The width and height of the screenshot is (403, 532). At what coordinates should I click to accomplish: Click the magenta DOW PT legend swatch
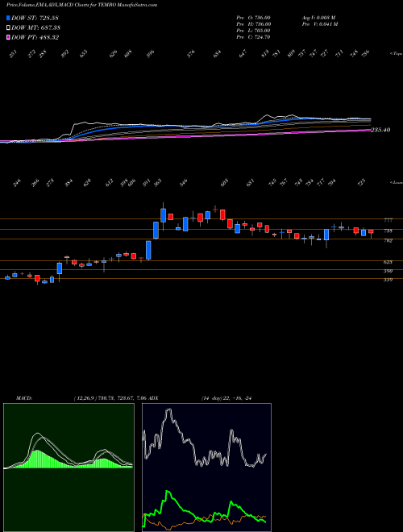pos(9,37)
